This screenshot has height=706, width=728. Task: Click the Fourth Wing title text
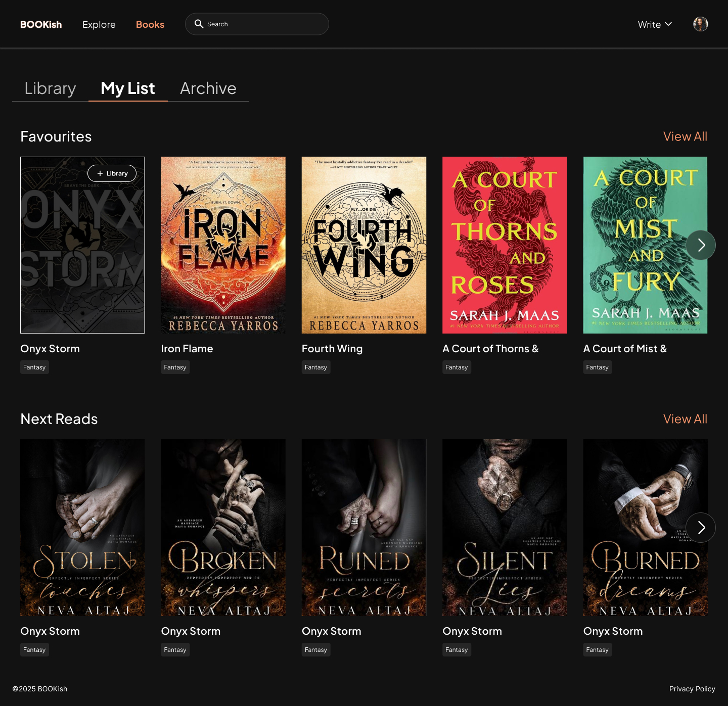click(332, 349)
